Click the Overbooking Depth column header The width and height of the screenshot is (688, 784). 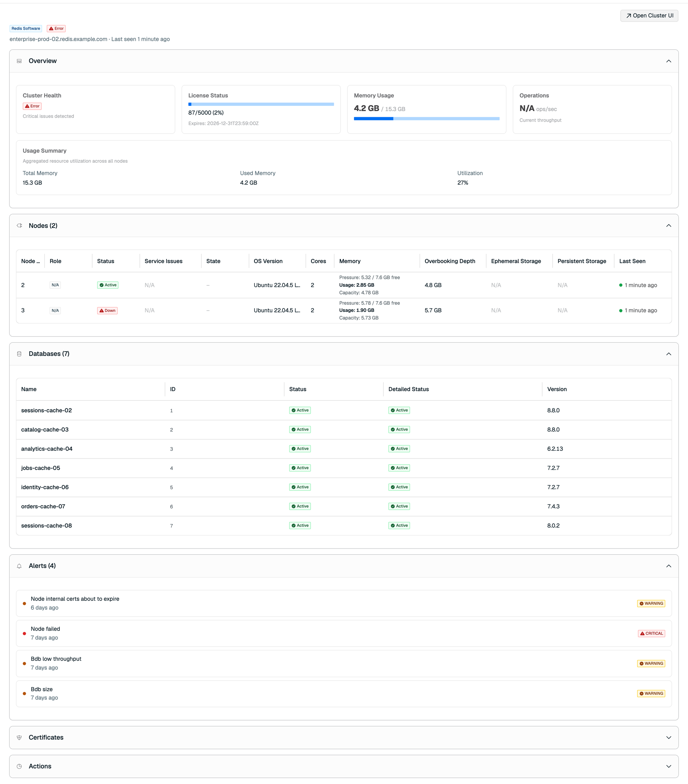[449, 261]
